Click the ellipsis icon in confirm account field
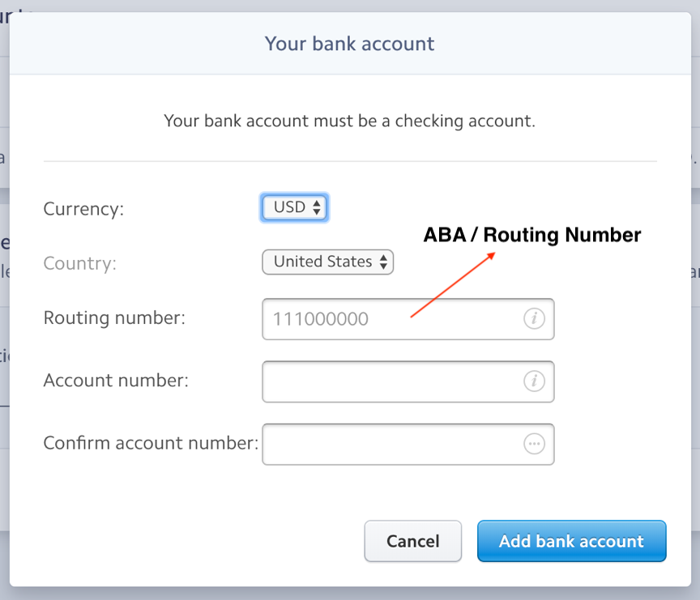The width and height of the screenshot is (700, 600). [534, 444]
